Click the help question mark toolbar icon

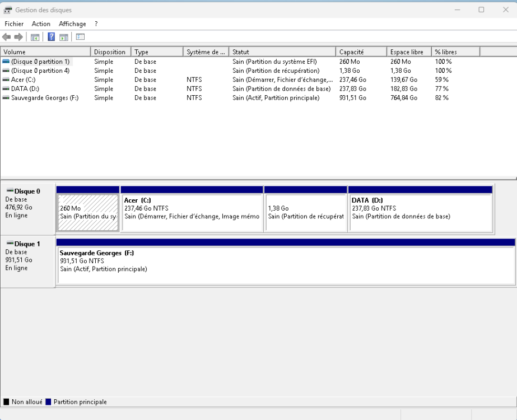click(x=52, y=37)
